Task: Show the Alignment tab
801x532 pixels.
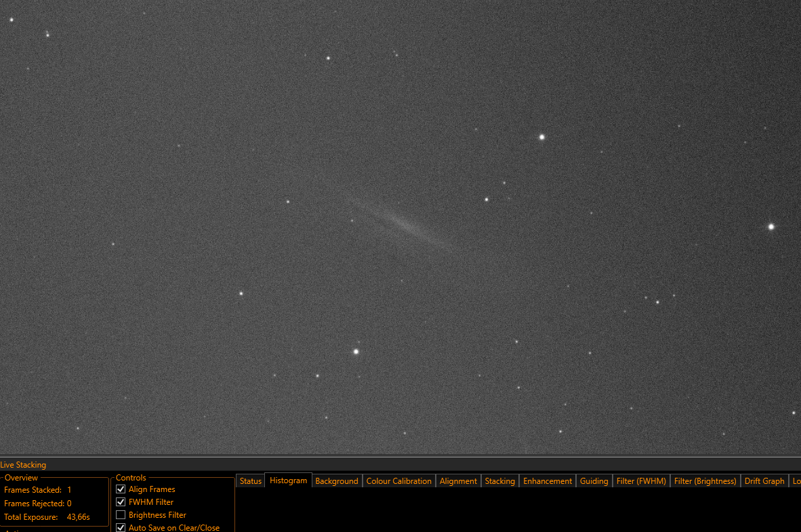Action: coord(458,481)
